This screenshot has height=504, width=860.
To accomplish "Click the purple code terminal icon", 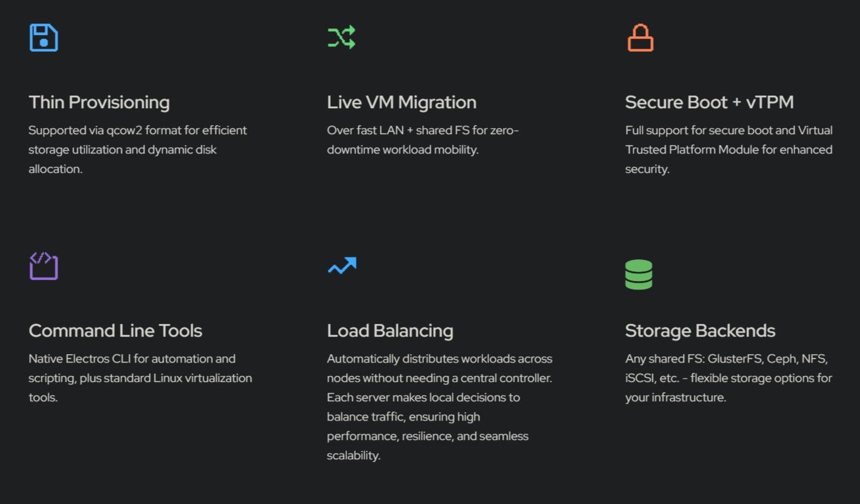I will [x=44, y=266].
